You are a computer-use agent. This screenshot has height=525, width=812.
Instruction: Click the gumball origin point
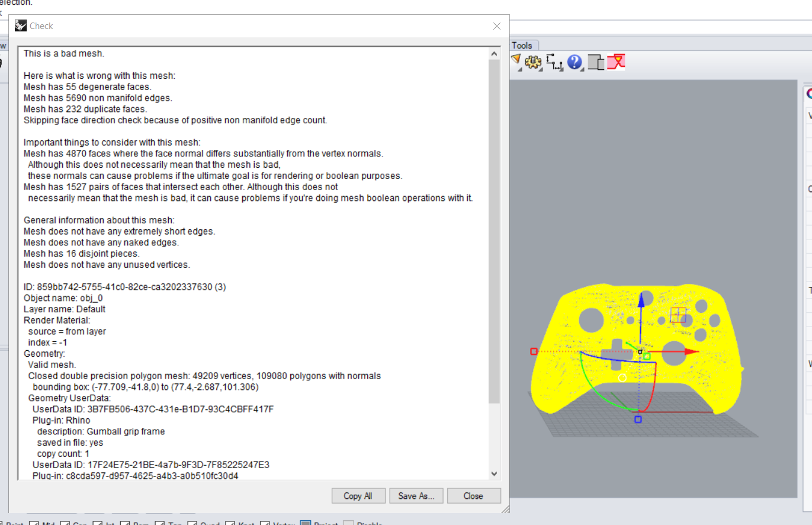[640, 351]
